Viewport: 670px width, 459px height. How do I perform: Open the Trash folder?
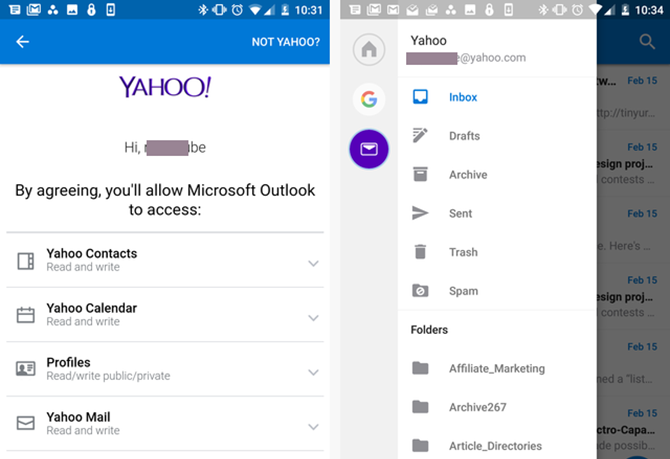(497, 252)
